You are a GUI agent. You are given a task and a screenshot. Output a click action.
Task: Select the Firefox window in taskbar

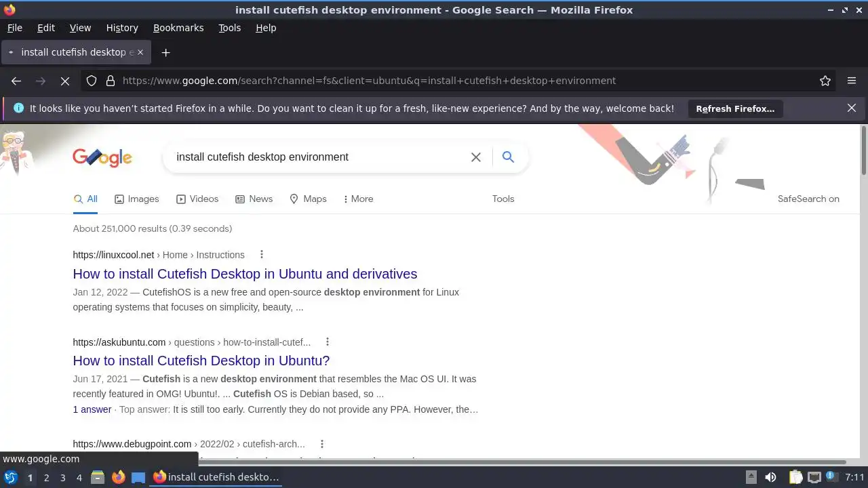point(217,477)
